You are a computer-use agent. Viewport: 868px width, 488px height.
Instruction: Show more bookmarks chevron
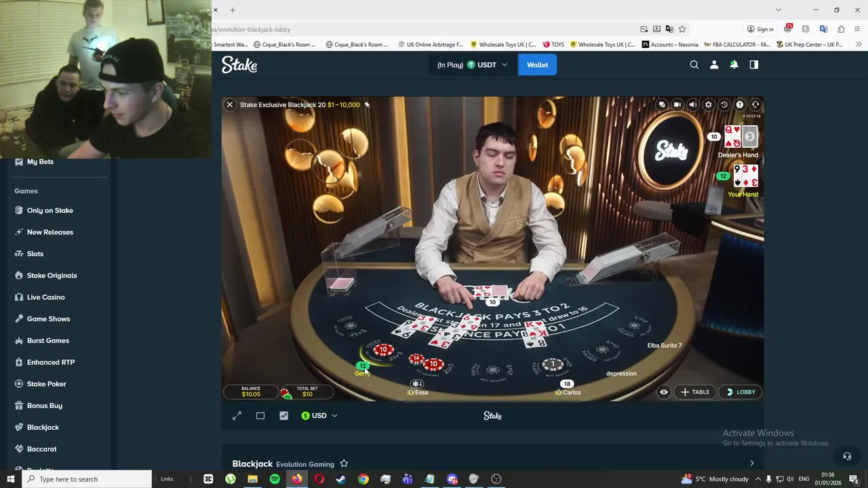coord(859,45)
